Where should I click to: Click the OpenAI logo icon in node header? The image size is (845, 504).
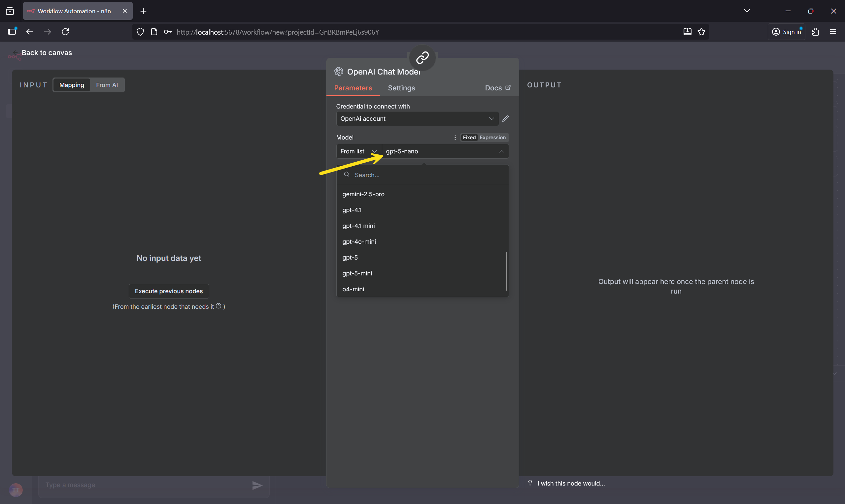(338, 71)
